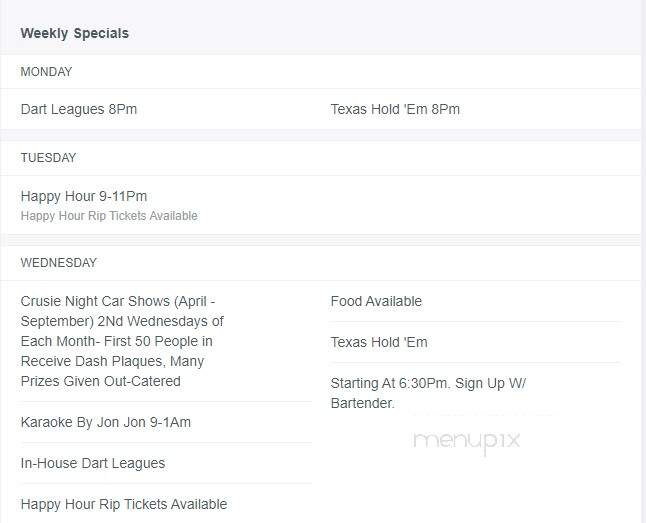Image resolution: width=646 pixels, height=523 pixels.
Task: Click the menupix watermark logo
Action: (466, 442)
